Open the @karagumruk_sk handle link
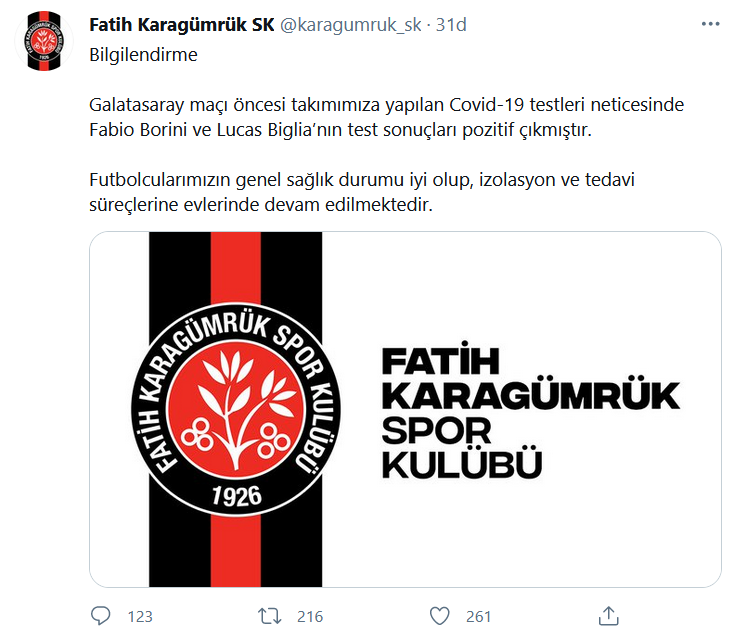Image resolution: width=739 pixels, height=641 pixels. 351,25
